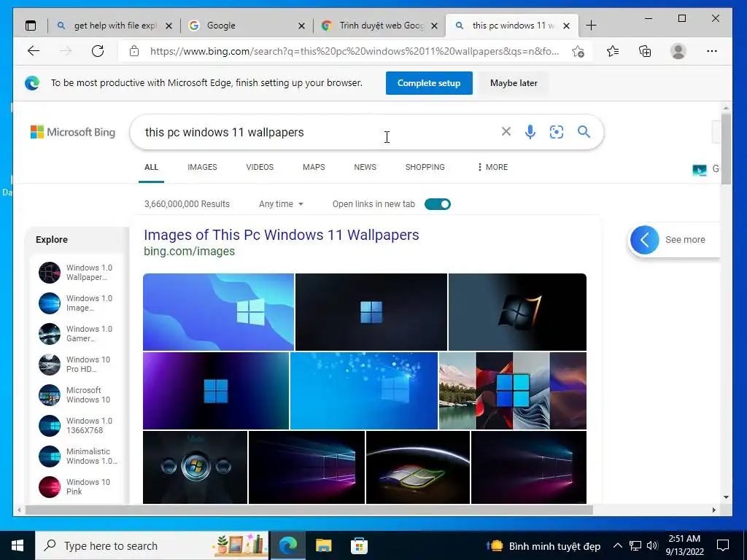
Task: View site information lock icon
Action: pos(134,51)
